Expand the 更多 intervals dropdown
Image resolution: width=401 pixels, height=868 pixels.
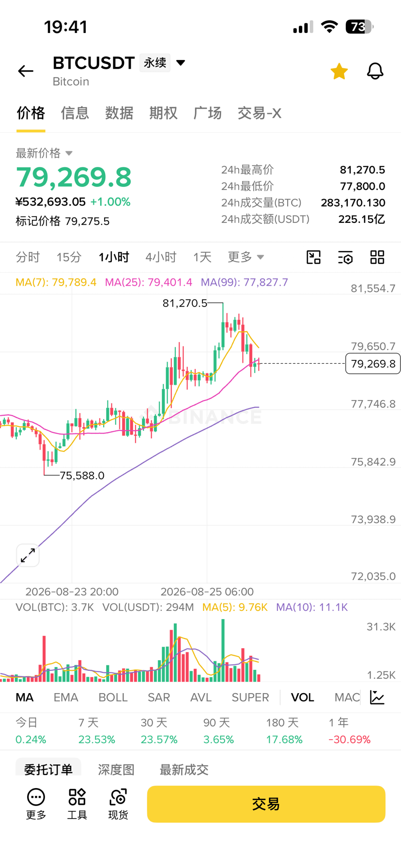(246, 257)
